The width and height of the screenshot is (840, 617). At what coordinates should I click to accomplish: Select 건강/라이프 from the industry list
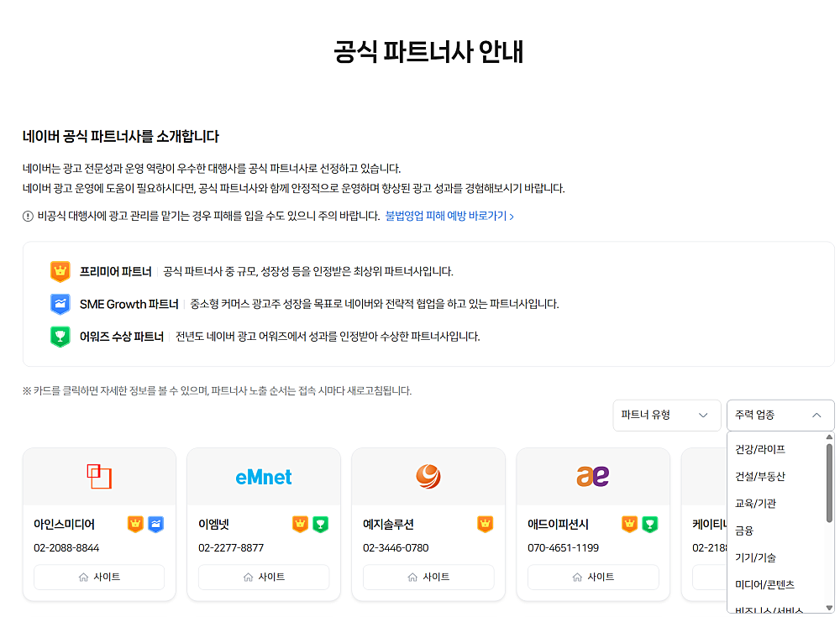pos(759,449)
